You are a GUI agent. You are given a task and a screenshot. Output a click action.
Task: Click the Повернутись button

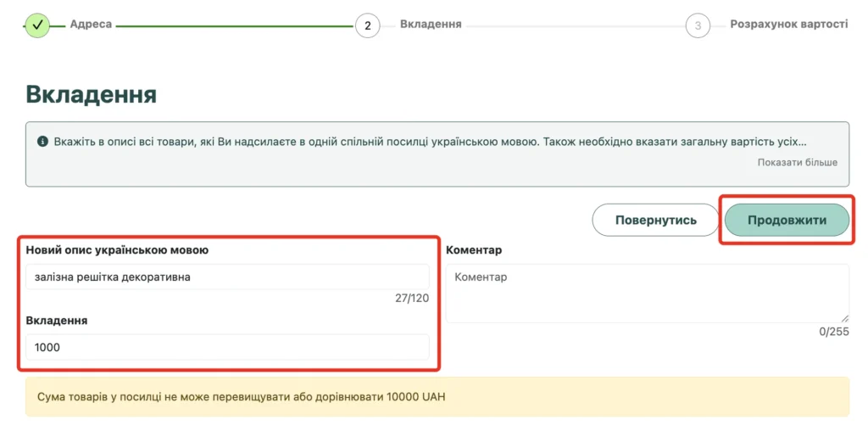(655, 220)
